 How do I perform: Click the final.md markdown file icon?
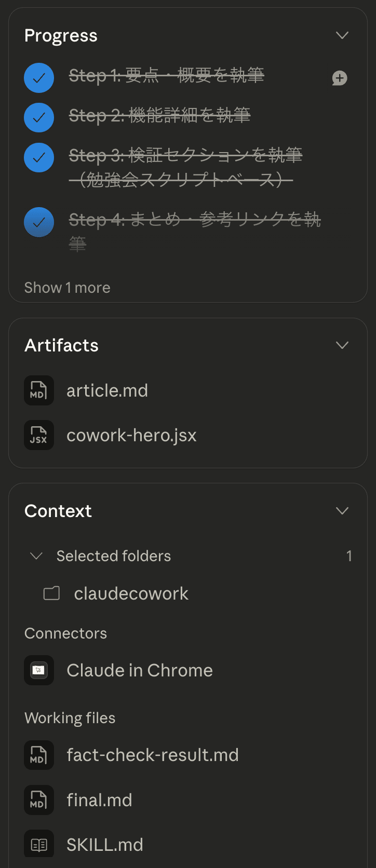pyautogui.click(x=39, y=800)
